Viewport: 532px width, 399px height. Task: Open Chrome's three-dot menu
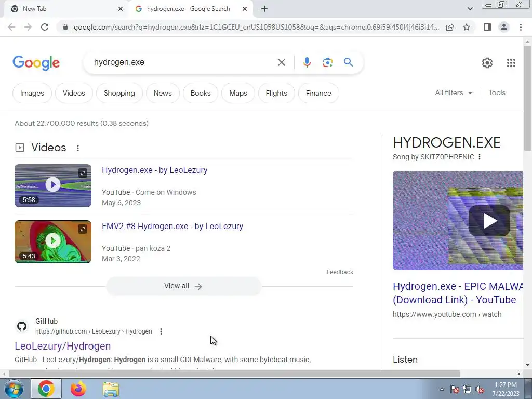point(521,27)
